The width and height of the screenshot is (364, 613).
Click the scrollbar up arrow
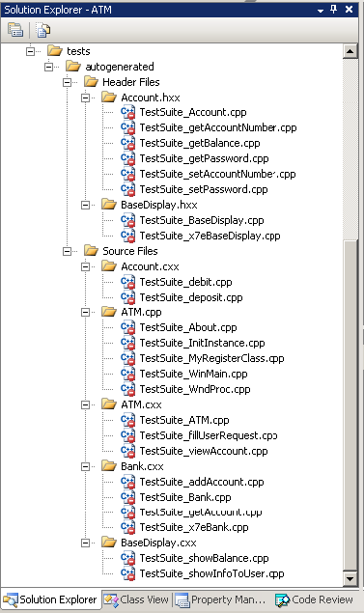tap(350, 51)
